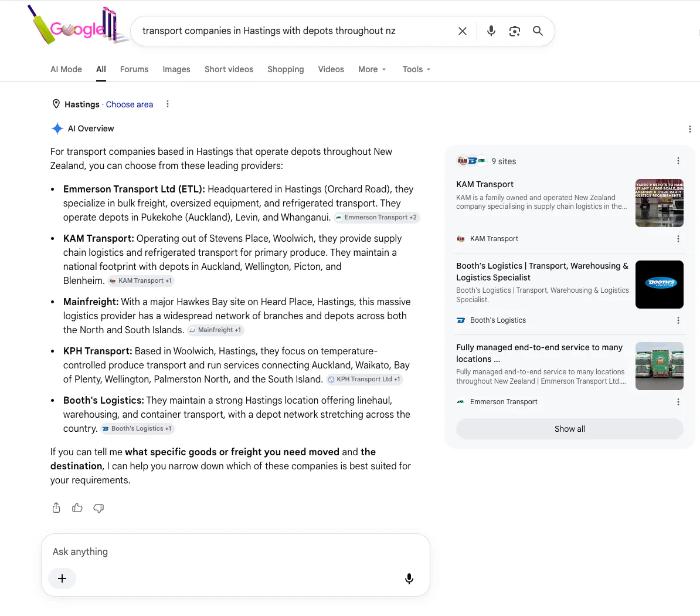Click the Booth's logo thumbnail
The height and width of the screenshot is (616, 700).
click(660, 285)
